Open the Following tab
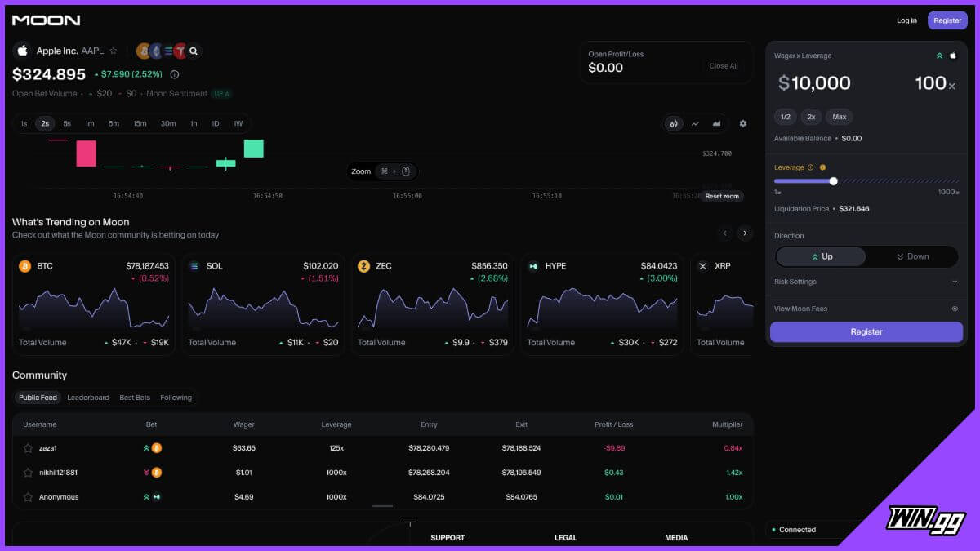 tap(176, 398)
